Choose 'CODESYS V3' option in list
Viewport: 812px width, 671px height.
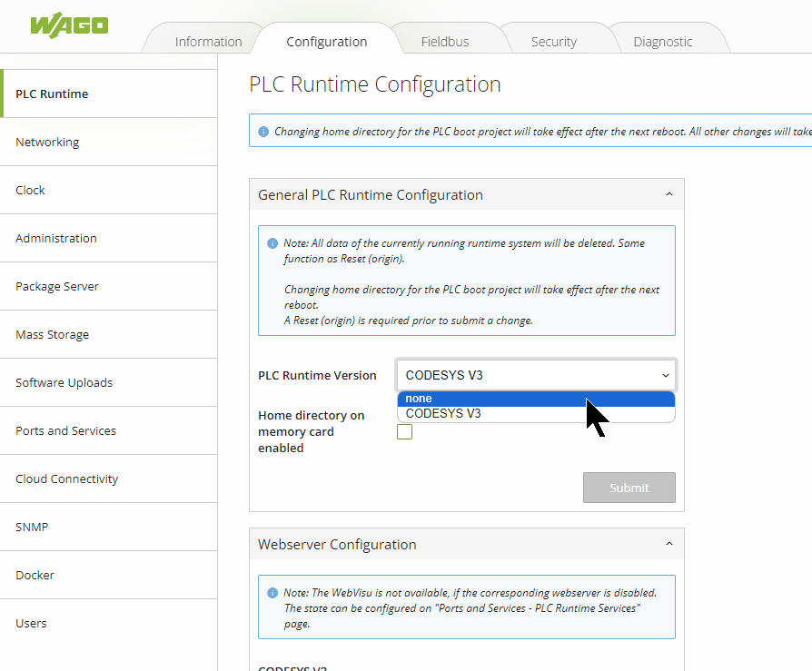536,414
